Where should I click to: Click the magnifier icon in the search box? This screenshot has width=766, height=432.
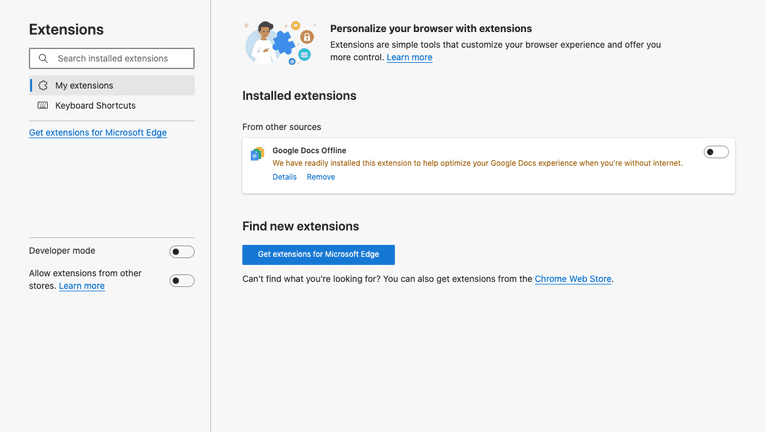tap(43, 59)
